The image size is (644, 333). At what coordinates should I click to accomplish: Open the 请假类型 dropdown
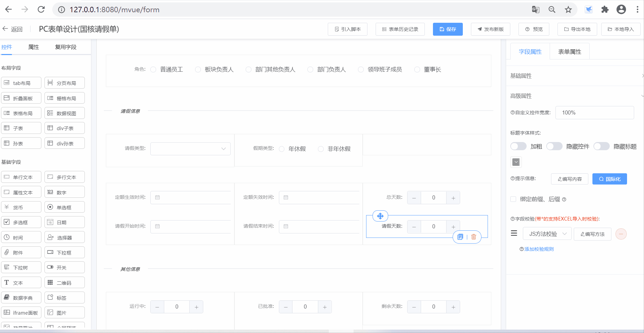[190, 148]
